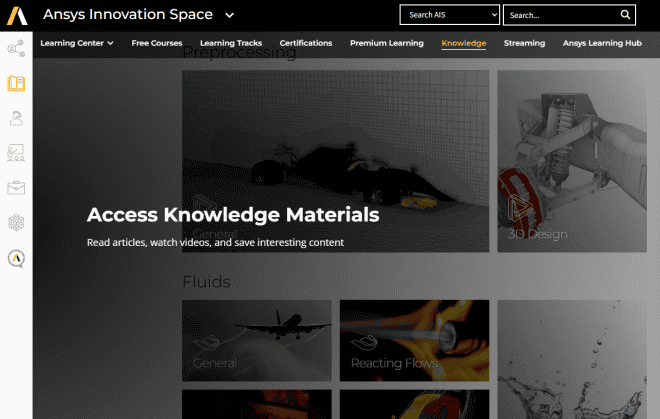Click the share network sidebar icon
Viewport: 660px width, 419px height.
16,48
